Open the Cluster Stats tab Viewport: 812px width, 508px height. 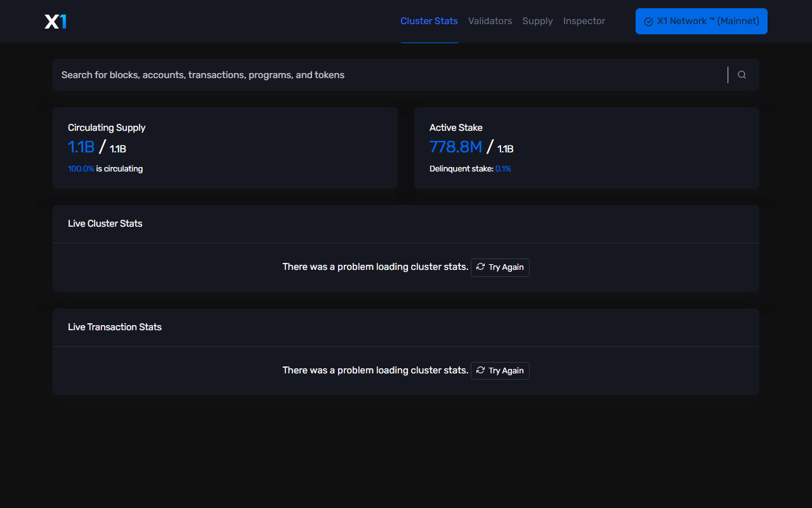click(x=429, y=21)
